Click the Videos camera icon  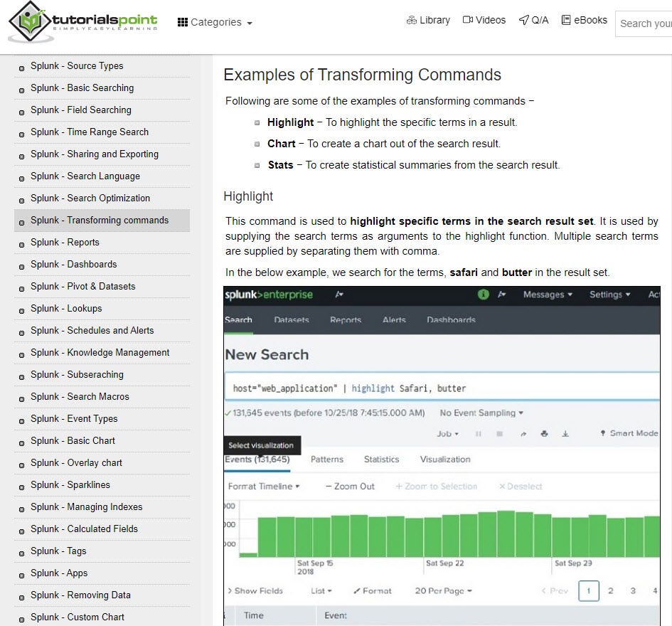click(x=468, y=20)
